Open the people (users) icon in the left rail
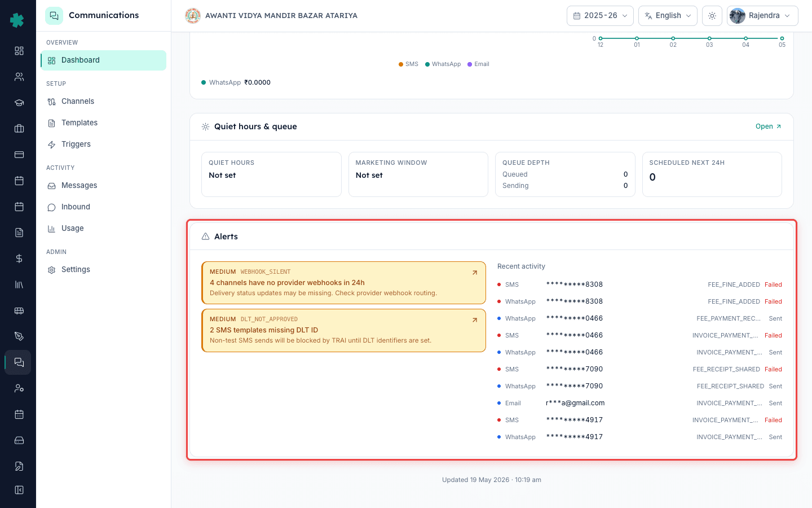The width and height of the screenshot is (812, 508). click(x=19, y=77)
